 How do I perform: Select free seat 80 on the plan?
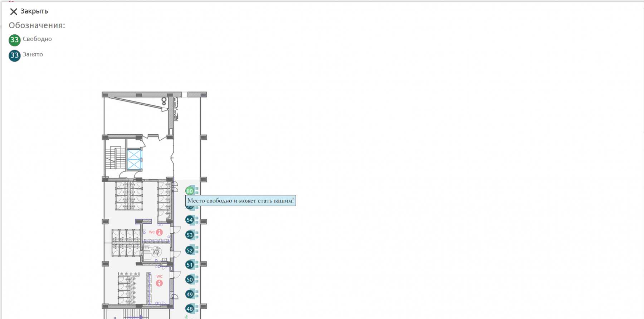[x=189, y=191]
